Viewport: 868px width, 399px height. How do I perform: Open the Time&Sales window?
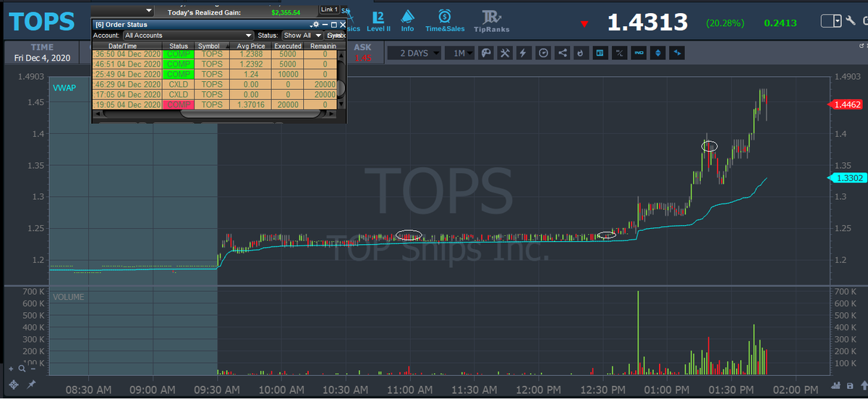(x=445, y=21)
